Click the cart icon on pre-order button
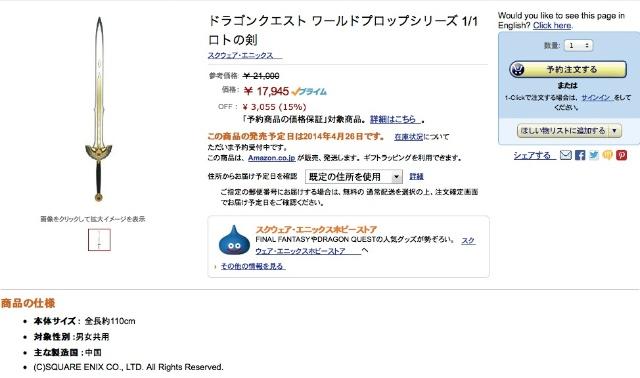 [518, 69]
